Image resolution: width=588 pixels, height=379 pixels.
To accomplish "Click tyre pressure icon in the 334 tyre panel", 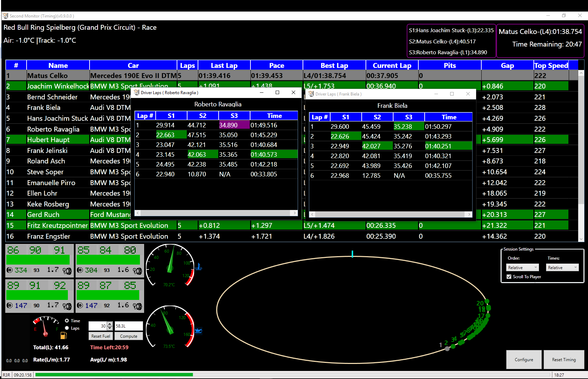I will [x=67, y=271].
